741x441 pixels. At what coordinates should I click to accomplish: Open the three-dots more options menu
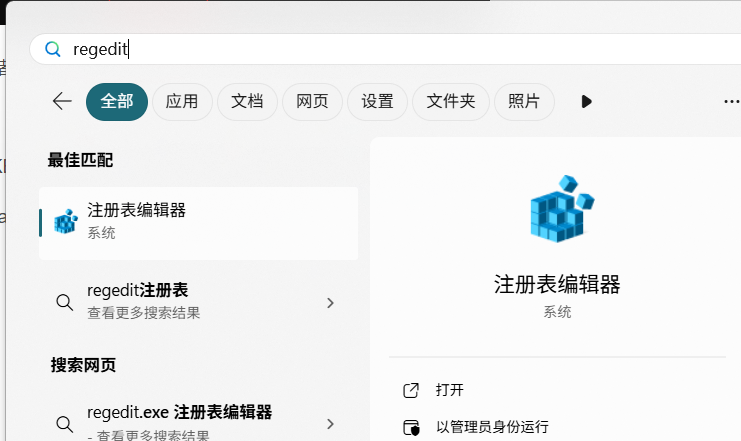[732, 102]
